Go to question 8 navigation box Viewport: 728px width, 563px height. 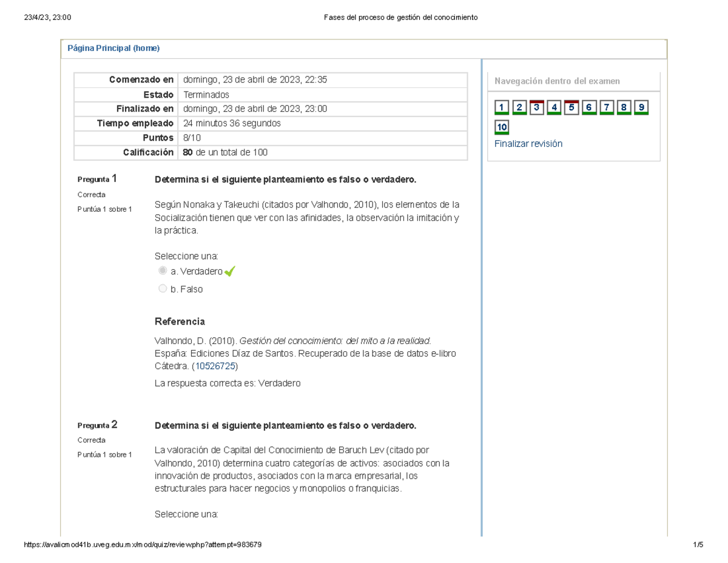point(624,108)
